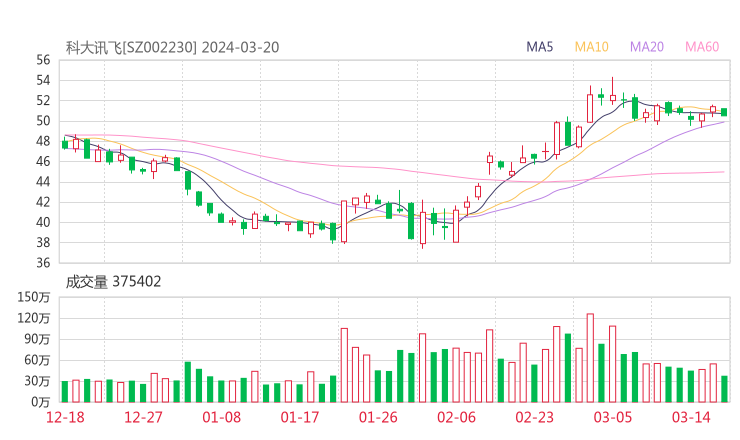Viewport: 740px width, 440px height.
Task: Click the 50 price axis label
Action: (43, 121)
